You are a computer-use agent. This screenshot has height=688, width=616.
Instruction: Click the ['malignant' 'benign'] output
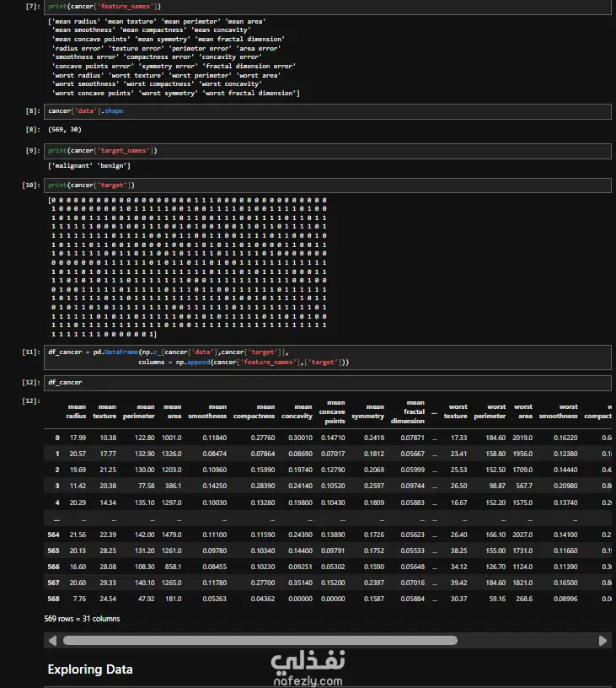[89, 166]
